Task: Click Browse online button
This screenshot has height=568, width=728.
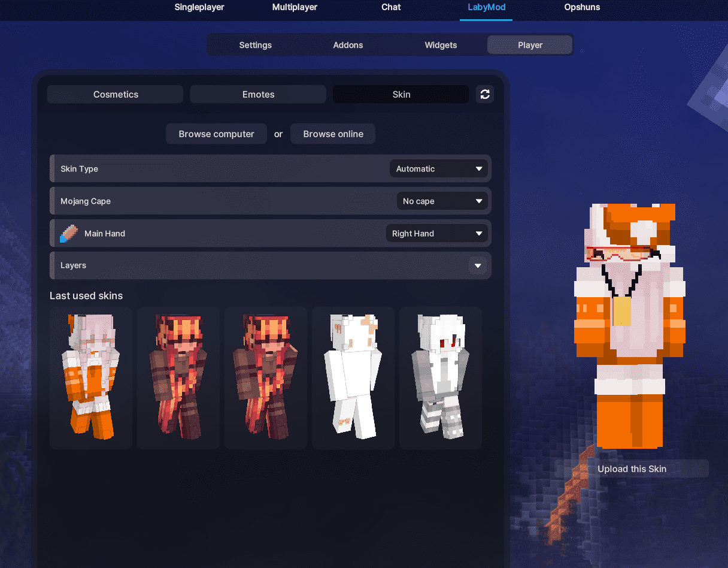Action: point(333,134)
